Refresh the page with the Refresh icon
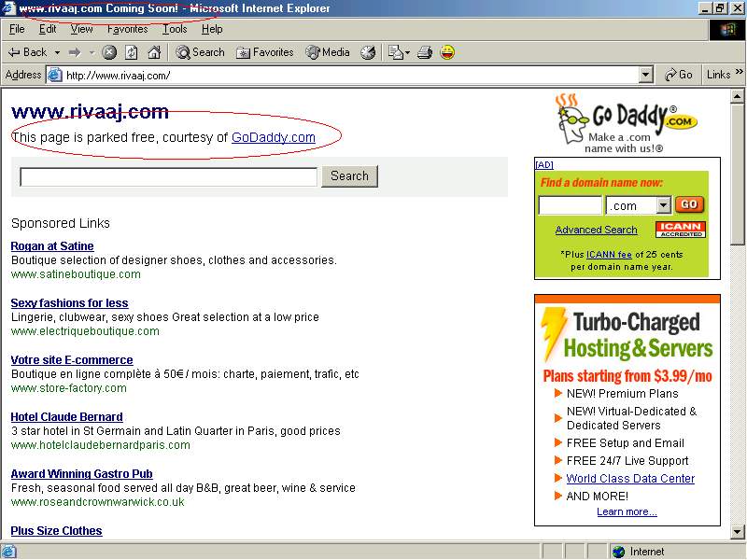747x560 pixels. coord(132,52)
